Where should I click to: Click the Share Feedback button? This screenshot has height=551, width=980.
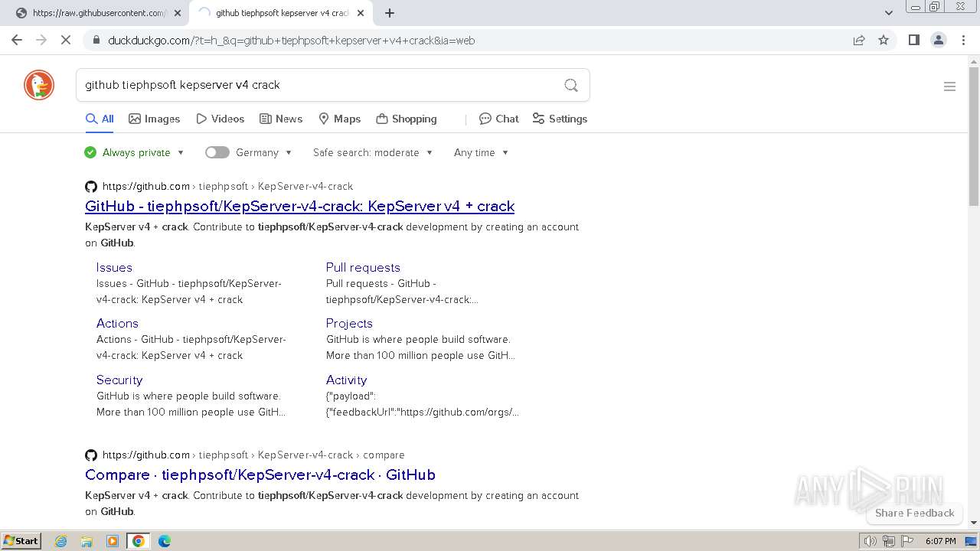click(914, 513)
